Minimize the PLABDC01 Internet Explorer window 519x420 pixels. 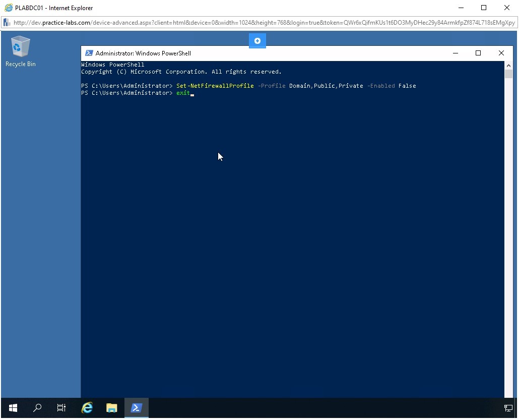(461, 8)
